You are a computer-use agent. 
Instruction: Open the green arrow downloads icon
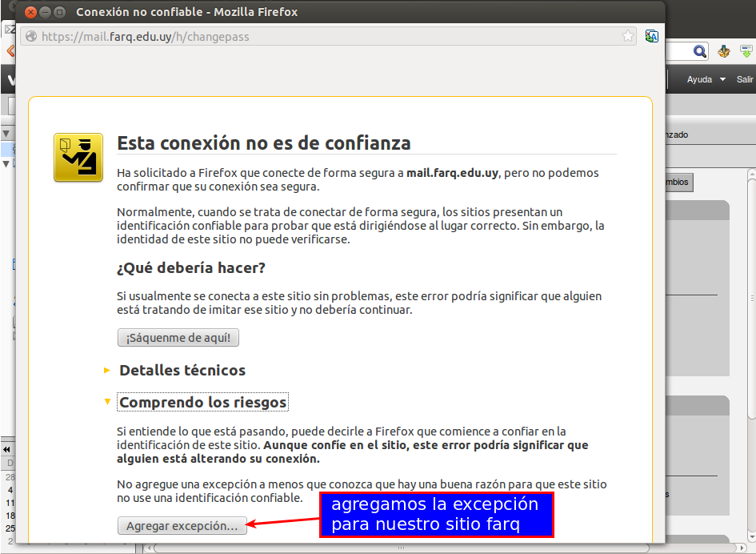coord(746,51)
